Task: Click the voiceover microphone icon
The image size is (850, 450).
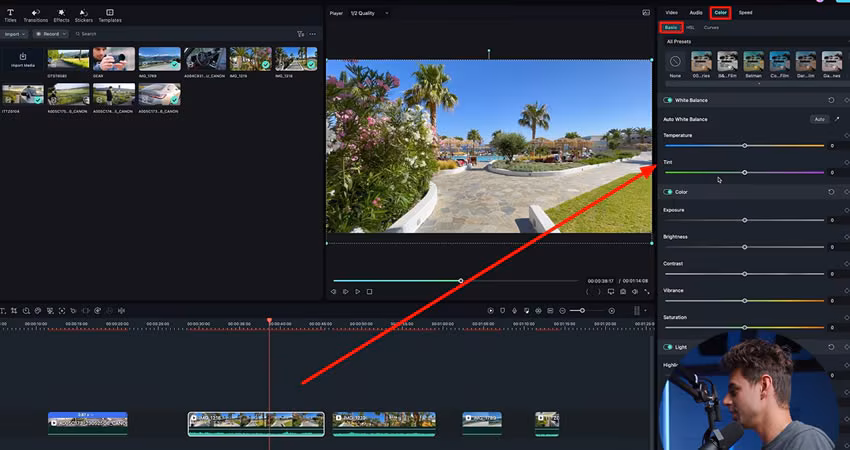Action: (514, 311)
